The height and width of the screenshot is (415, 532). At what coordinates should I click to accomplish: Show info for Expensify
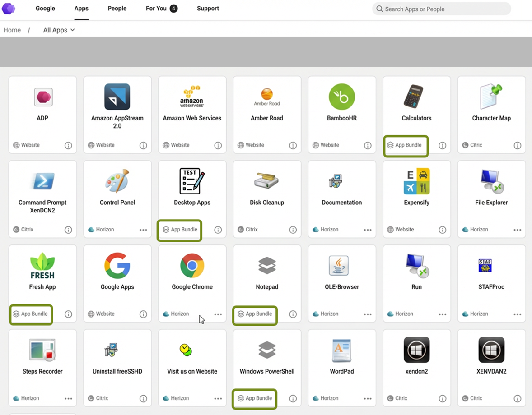(443, 230)
